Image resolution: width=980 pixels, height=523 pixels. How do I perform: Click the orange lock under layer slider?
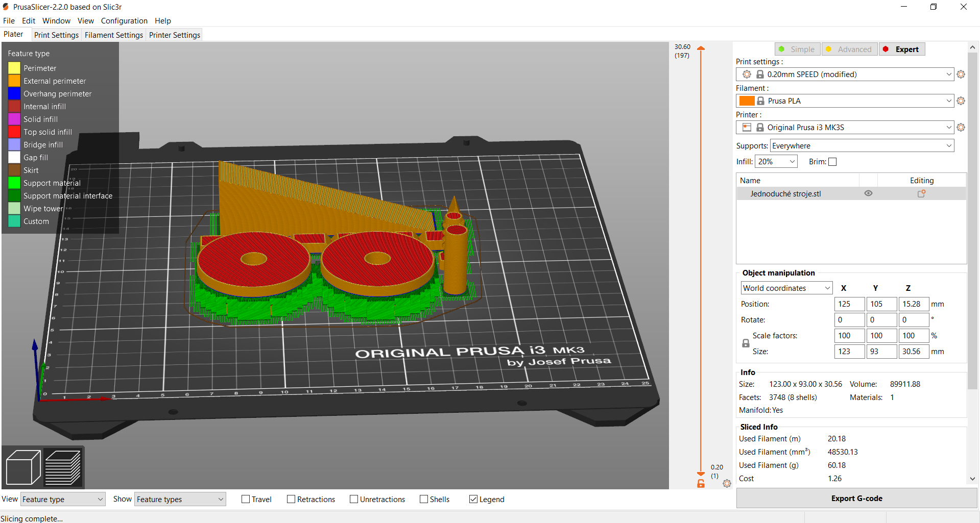click(x=701, y=483)
